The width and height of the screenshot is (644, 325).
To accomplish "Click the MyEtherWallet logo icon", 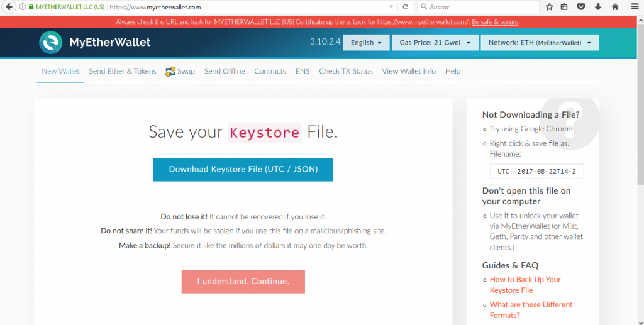I will click(51, 42).
